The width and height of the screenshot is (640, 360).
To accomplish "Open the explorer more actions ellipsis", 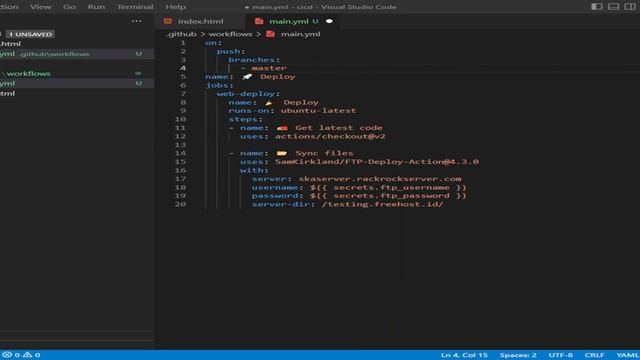I will 136,21.
